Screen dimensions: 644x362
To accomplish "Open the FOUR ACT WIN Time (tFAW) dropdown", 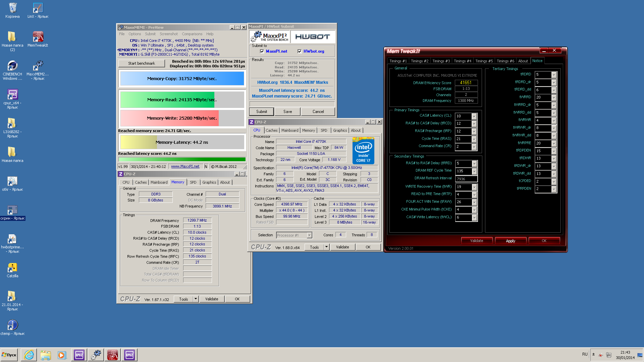I will pos(474,202).
